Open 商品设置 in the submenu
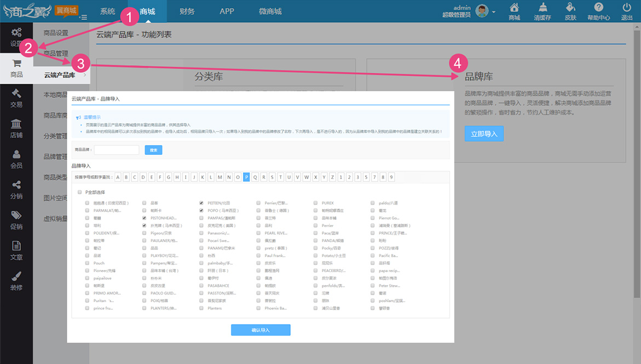The image size is (641, 364). click(x=56, y=33)
